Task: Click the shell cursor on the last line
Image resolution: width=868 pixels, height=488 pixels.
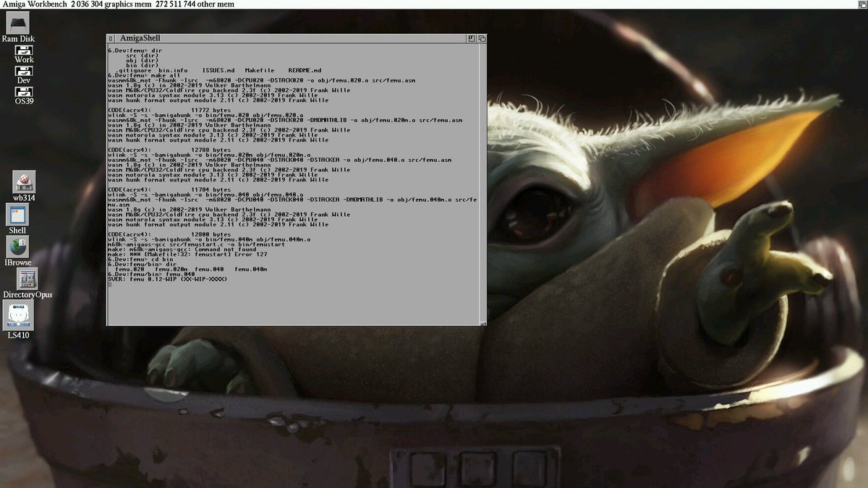Action: (x=110, y=284)
